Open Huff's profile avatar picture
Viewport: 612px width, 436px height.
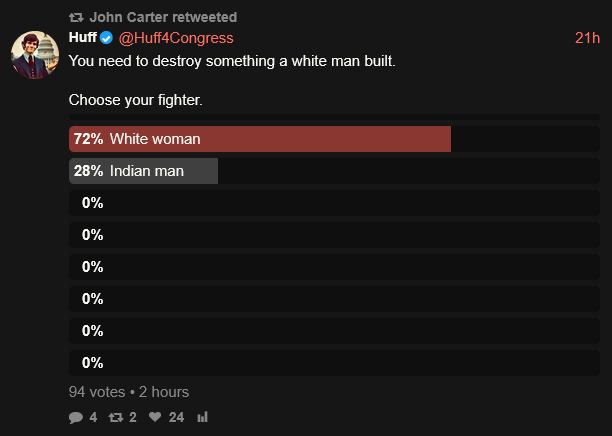(x=35, y=55)
